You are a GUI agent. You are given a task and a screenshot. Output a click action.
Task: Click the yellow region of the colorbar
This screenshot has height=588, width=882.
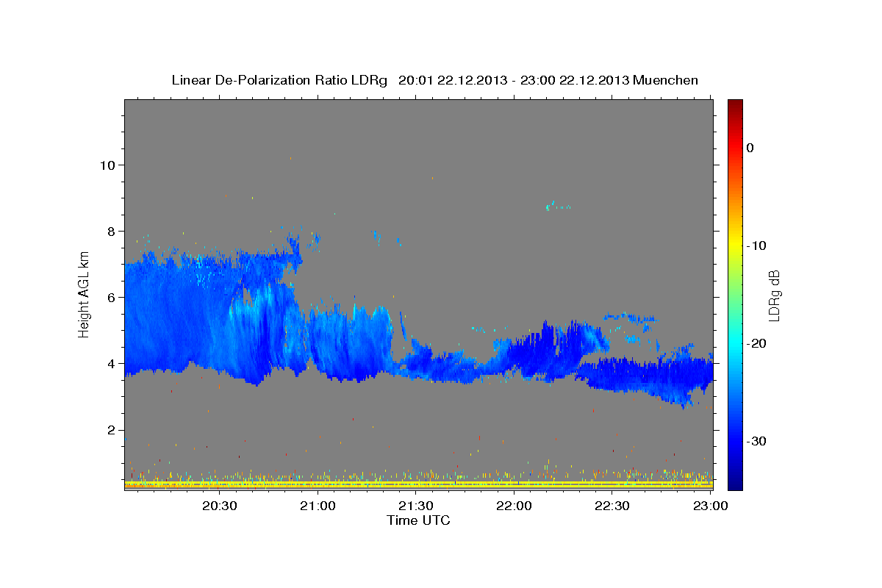point(735,243)
